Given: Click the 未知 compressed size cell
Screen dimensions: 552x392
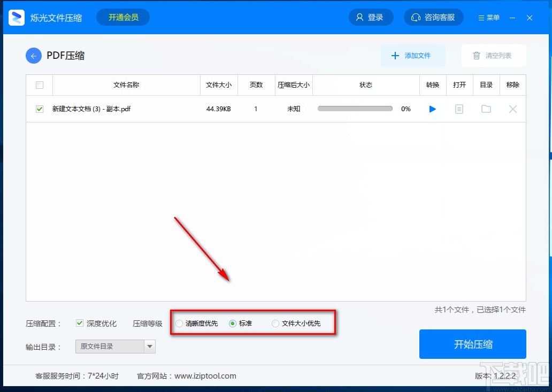Looking at the screenshot, I should click(x=294, y=109).
